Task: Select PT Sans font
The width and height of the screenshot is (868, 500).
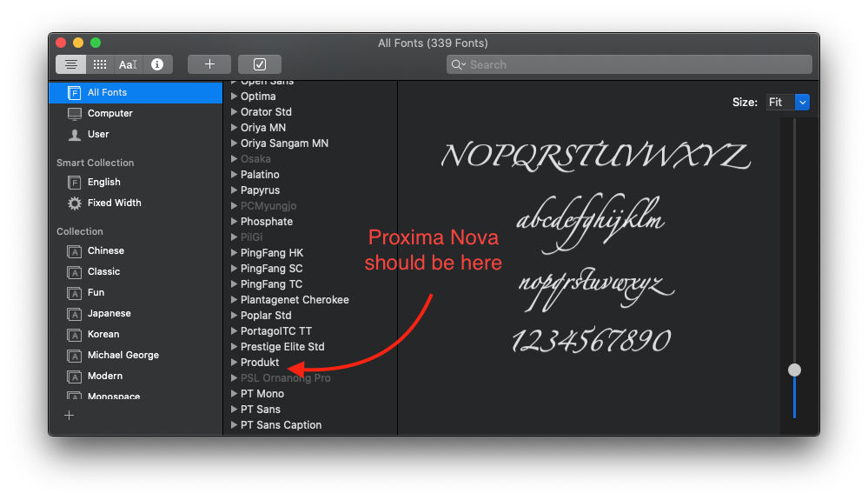Action: [x=260, y=410]
